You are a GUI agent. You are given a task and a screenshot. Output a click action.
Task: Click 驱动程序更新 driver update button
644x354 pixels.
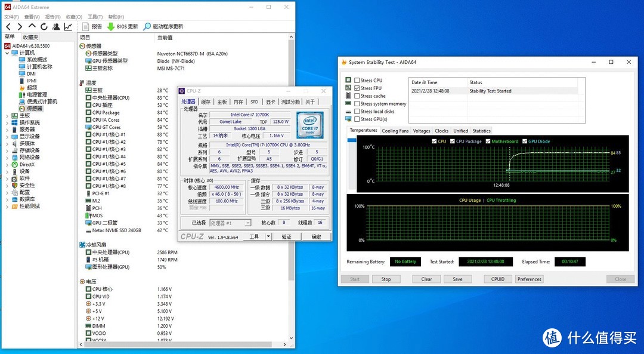point(163,26)
